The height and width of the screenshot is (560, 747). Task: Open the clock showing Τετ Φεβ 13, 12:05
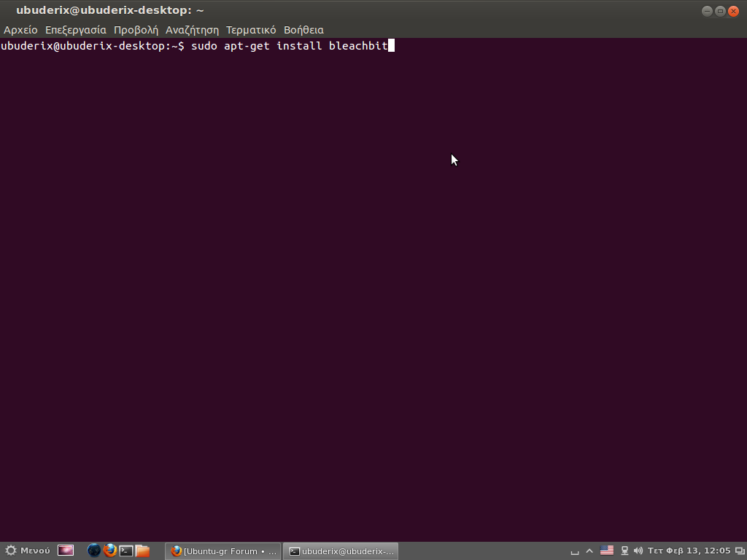point(689,551)
